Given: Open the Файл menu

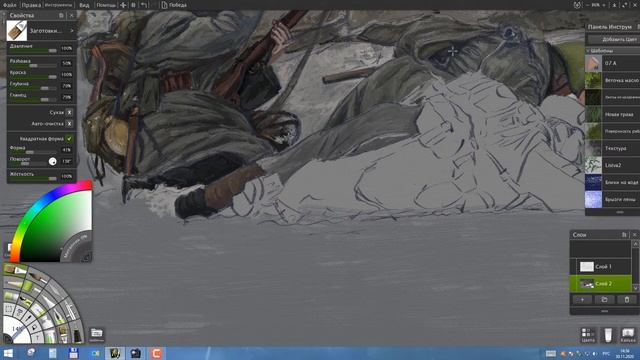Looking at the screenshot, I should [x=9, y=5].
